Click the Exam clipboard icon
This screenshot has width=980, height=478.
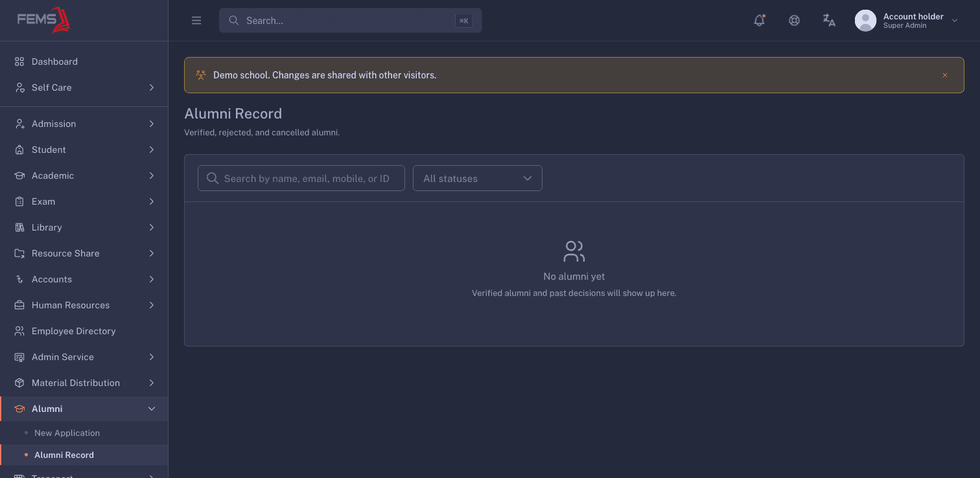click(x=19, y=201)
